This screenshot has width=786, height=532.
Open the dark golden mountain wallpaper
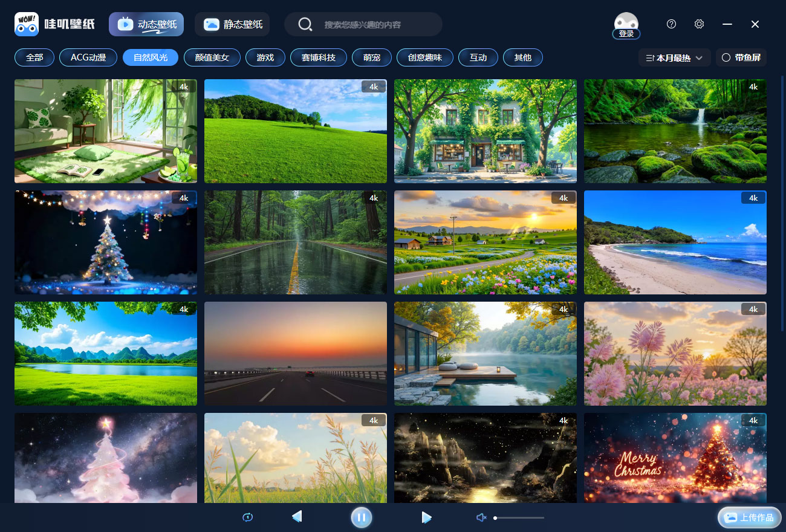[x=486, y=458]
